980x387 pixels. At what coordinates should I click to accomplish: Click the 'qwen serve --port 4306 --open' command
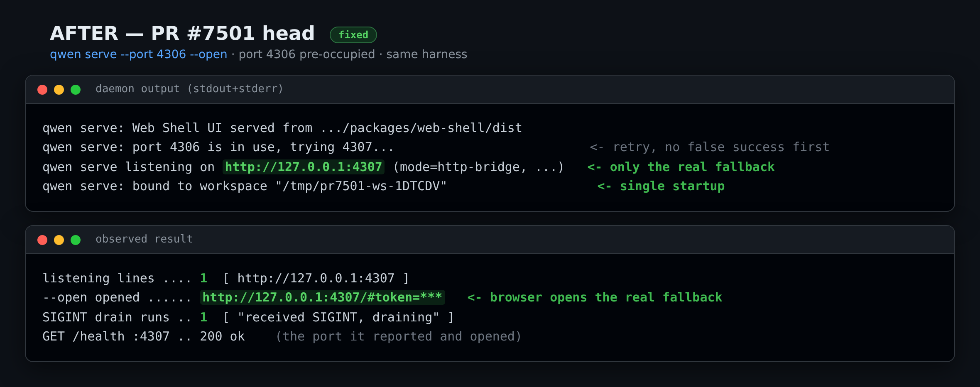139,54
